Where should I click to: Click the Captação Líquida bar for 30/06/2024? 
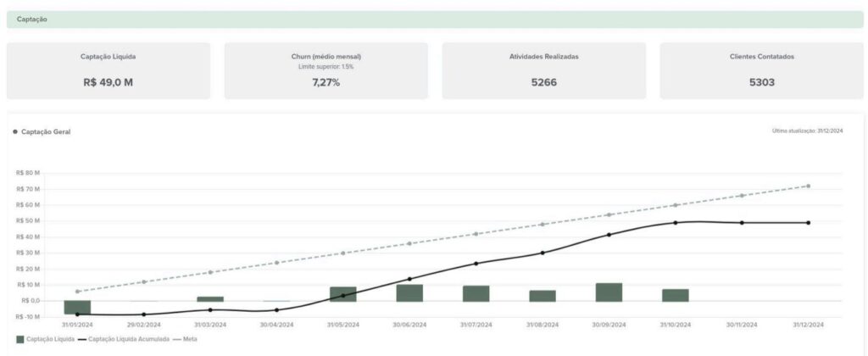(409, 293)
